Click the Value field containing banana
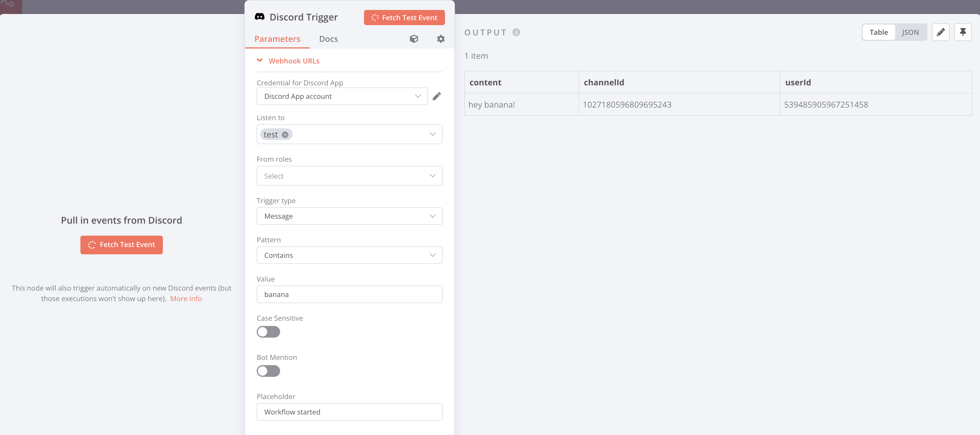This screenshot has height=435, width=980. point(349,294)
